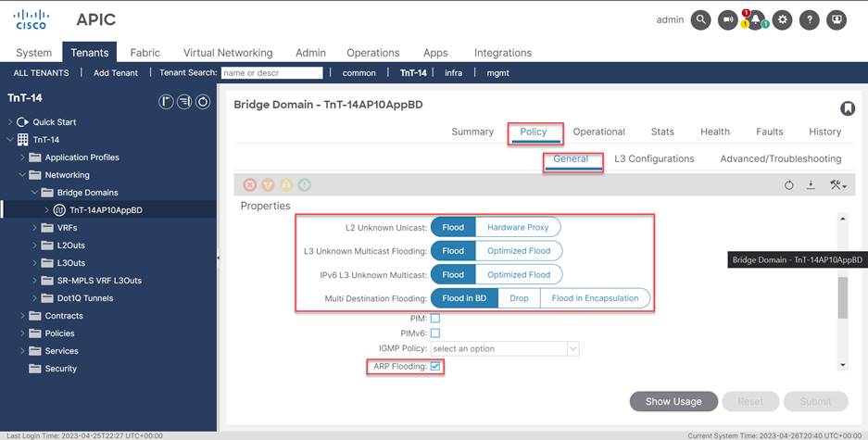Click the Cisco logo
This screenshot has height=440, width=868.
click(x=31, y=19)
